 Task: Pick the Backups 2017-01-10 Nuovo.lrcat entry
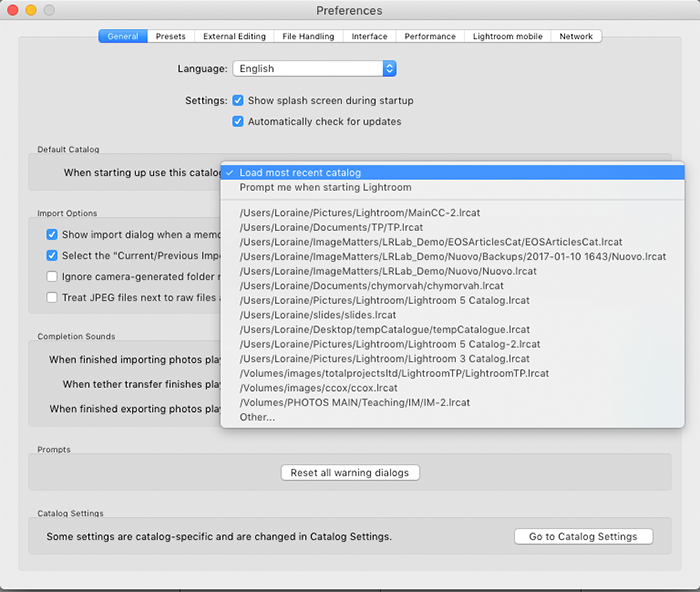(452, 256)
